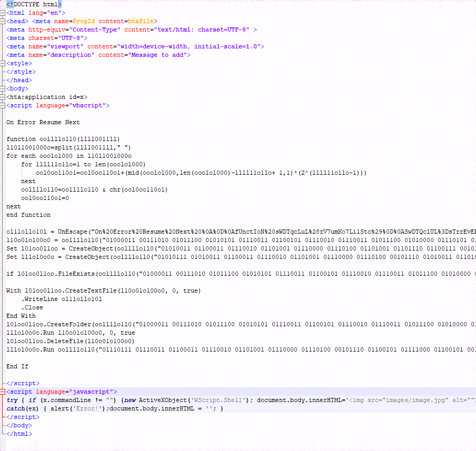Click the meta http-equiv Content-Type line

tap(132, 30)
